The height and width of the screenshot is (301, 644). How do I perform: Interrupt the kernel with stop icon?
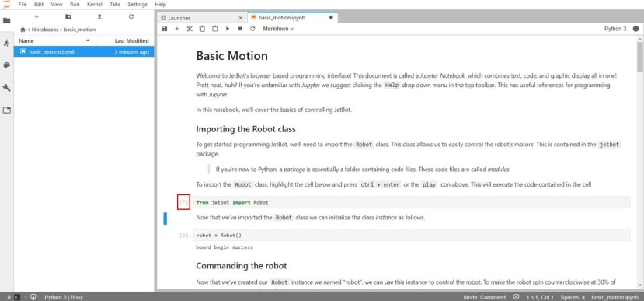tap(240, 29)
